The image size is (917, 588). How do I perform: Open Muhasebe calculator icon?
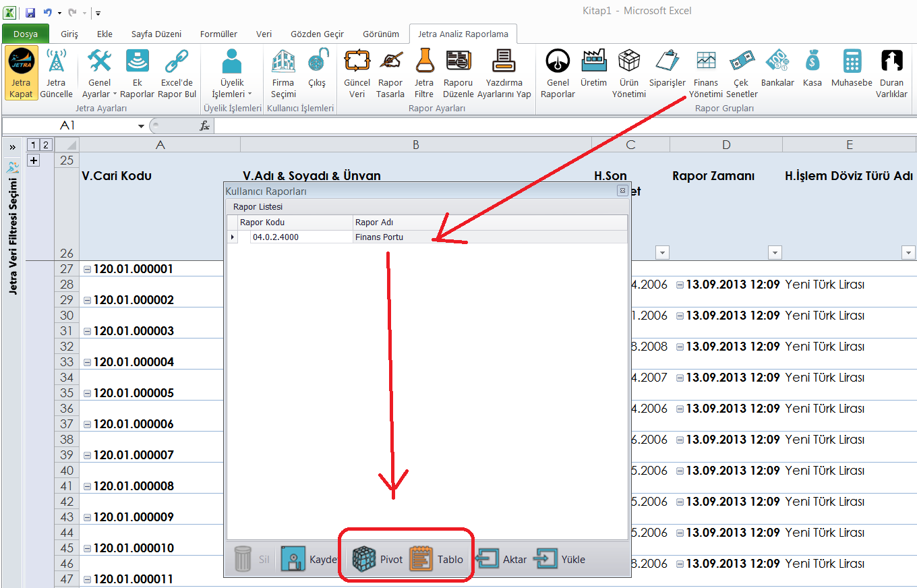(x=852, y=61)
